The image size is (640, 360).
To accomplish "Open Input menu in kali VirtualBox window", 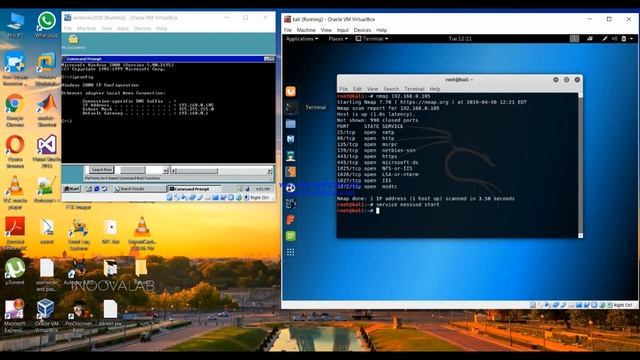I will tap(342, 30).
